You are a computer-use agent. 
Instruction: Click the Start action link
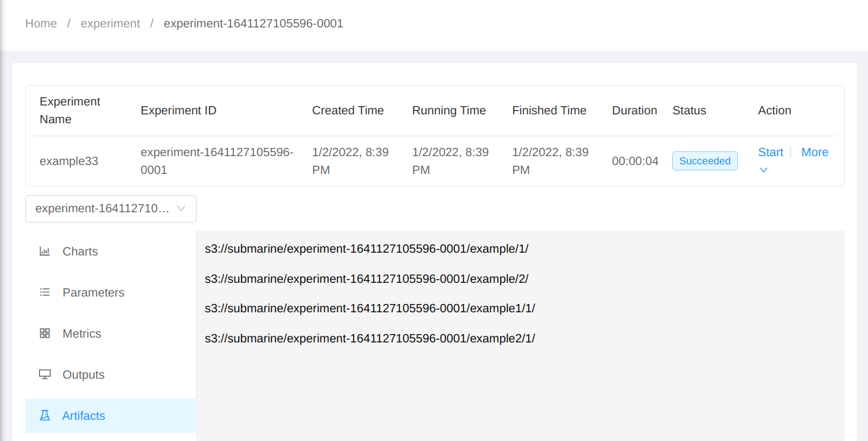(771, 152)
